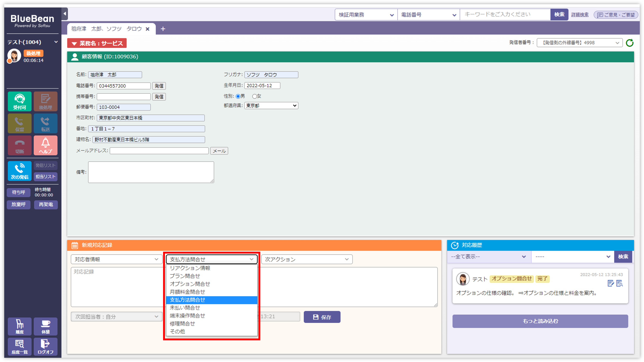This screenshot has width=644, height=362.
Task: Click the 保存 save button
Action: click(x=322, y=317)
